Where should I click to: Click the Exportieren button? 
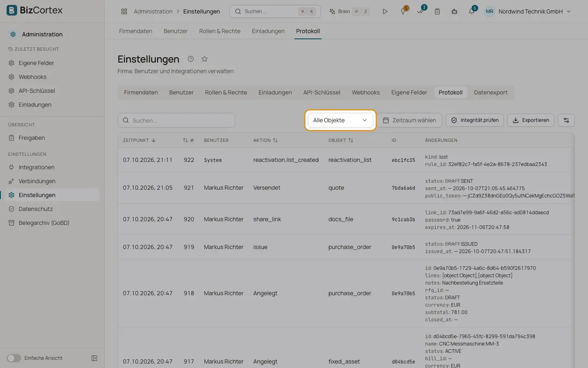(531, 120)
